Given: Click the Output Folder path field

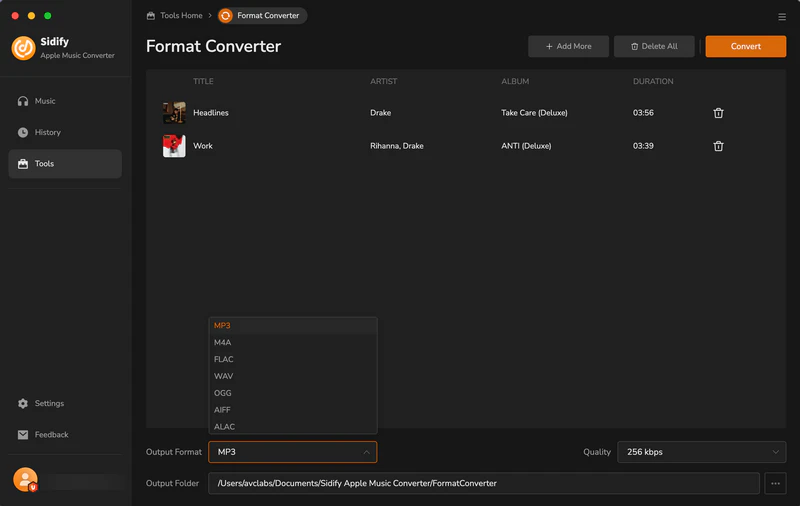Looking at the screenshot, I should tap(484, 483).
